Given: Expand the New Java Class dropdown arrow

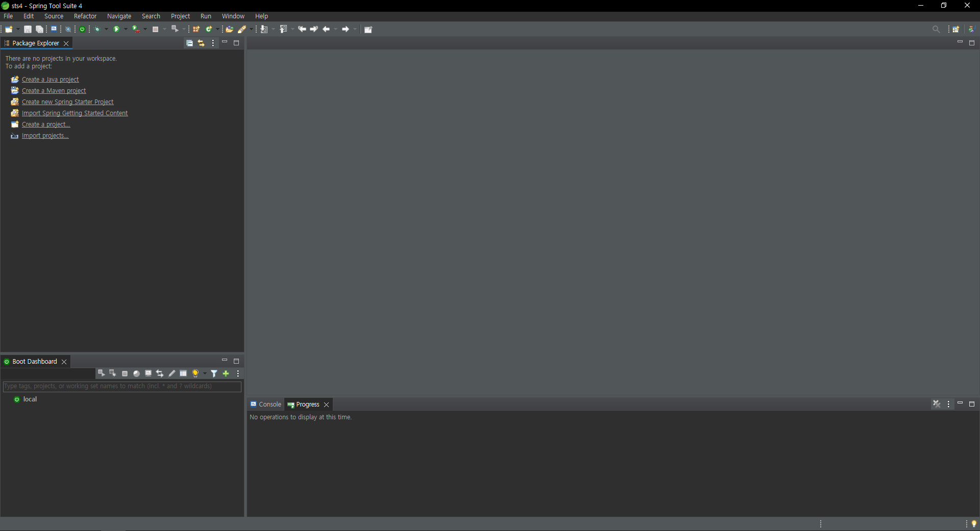Looking at the screenshot, I should (x=217, y=29).
